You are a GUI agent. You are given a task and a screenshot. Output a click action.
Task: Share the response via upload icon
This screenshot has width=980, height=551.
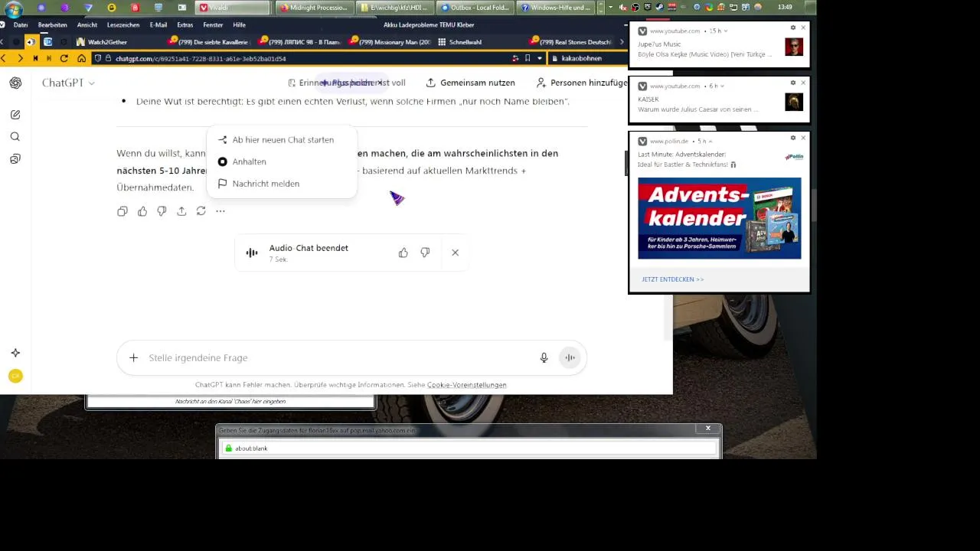coord(181,211)
